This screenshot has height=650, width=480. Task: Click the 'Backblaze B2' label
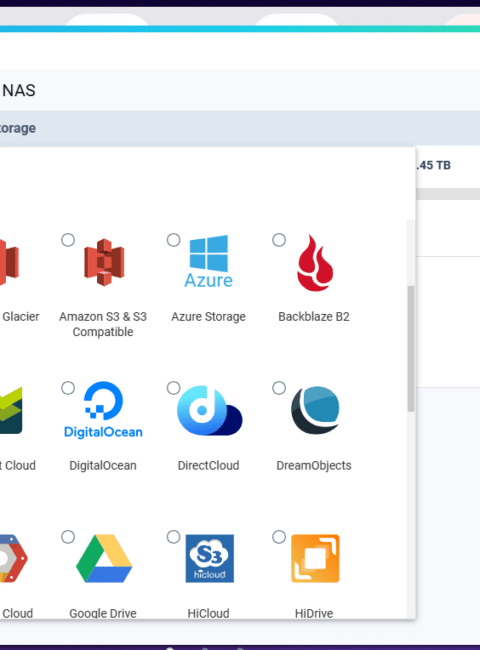(314, 317)
